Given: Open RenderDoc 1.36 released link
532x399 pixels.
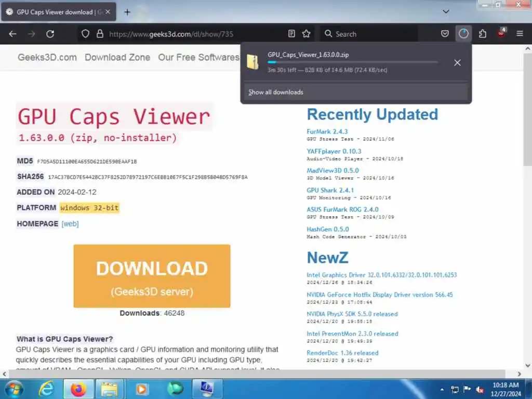Looking at the screenshot, I should (x=342, y=353).
